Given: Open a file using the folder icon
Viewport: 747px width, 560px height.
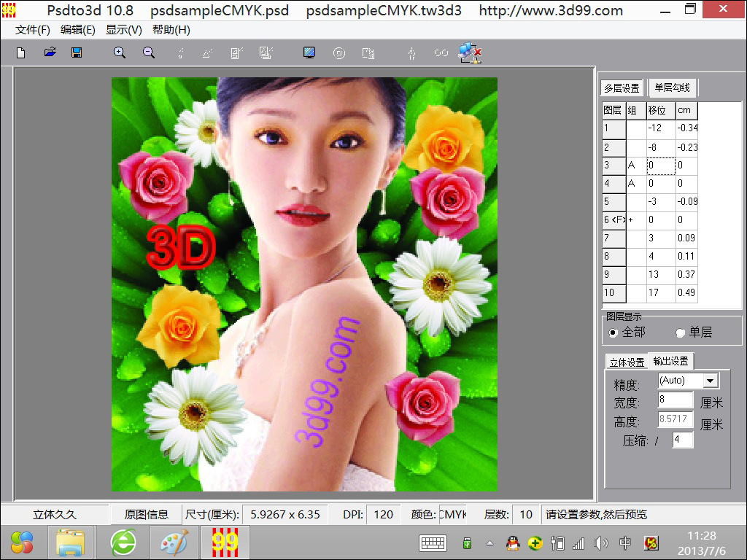Looking at the screenshot, I should click(50, 52).
